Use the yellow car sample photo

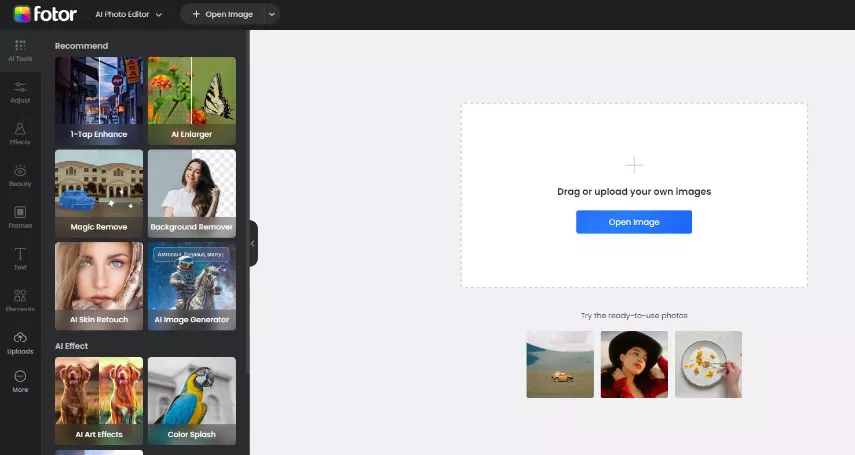(x=560, y=364)
